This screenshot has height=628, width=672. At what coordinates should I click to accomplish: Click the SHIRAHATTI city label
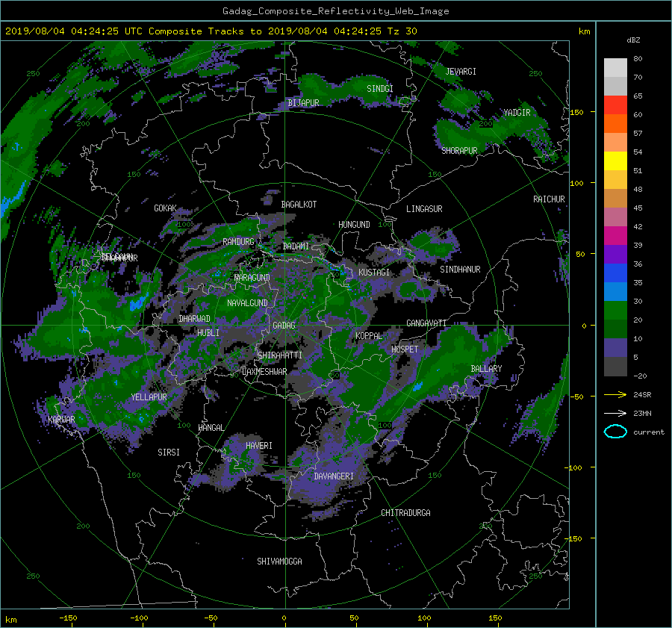pos(280,355)
